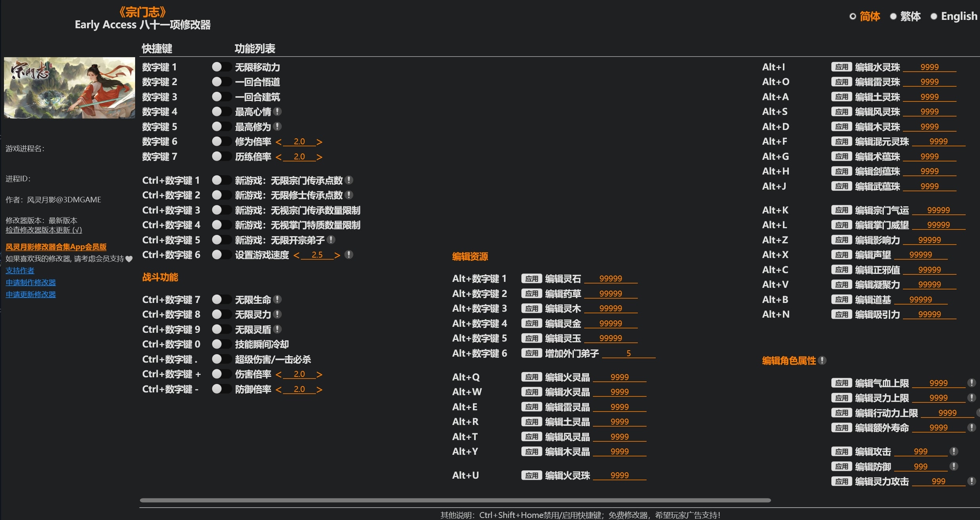
Task: Enable the 无限移动力 toggle
Action: click(222, 67)
